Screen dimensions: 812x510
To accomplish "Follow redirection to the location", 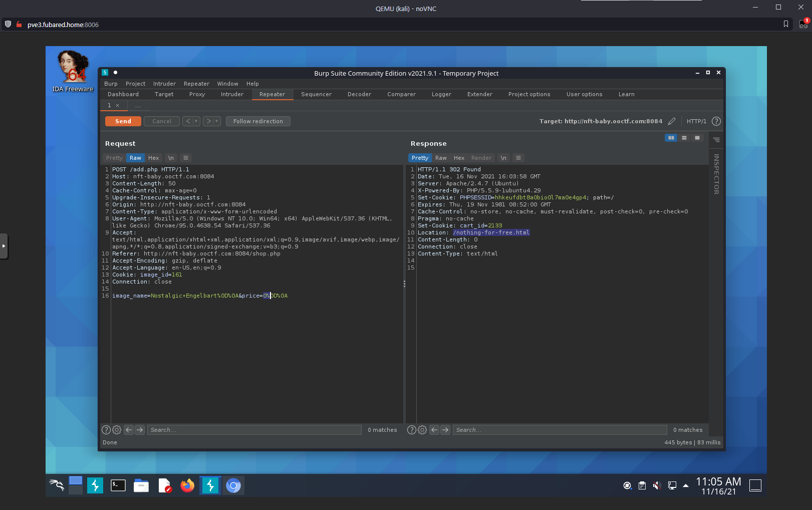I will (x=258, y=121).
